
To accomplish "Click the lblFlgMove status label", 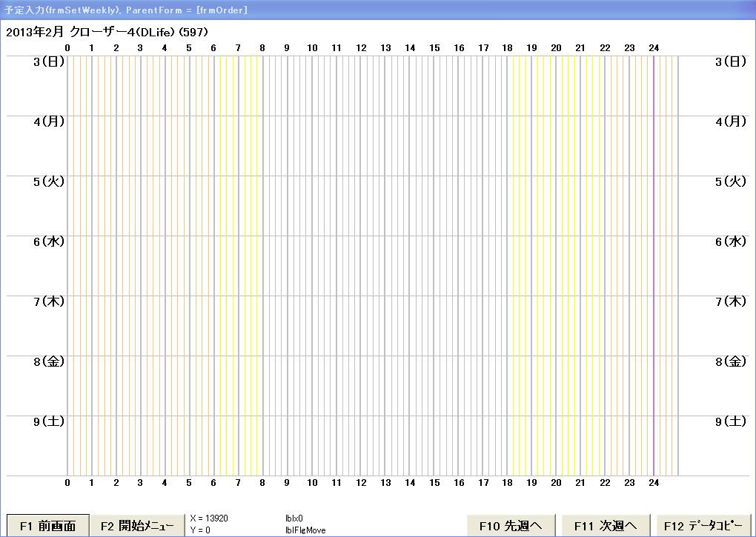I will (x=305, y=530).
